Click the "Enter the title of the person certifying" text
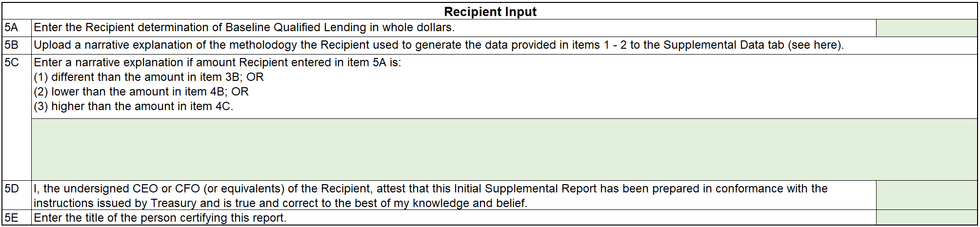 click(x=160, y=218)
